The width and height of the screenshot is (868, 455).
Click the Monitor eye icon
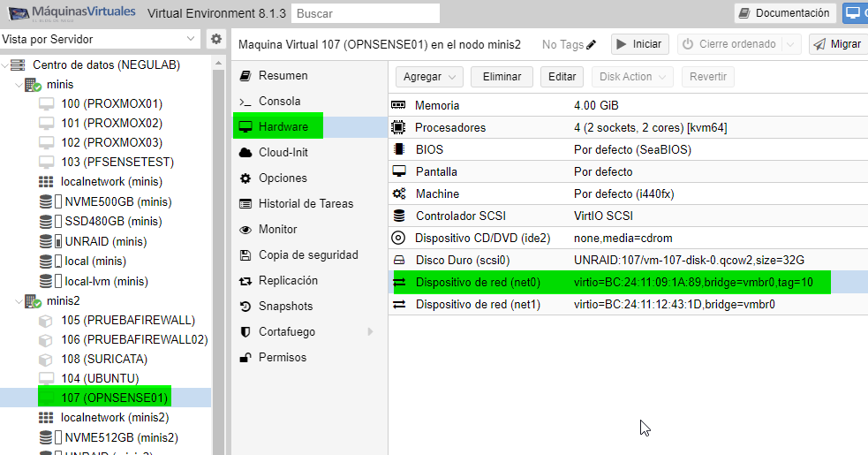pyautogui.click(x=245, y=229)
